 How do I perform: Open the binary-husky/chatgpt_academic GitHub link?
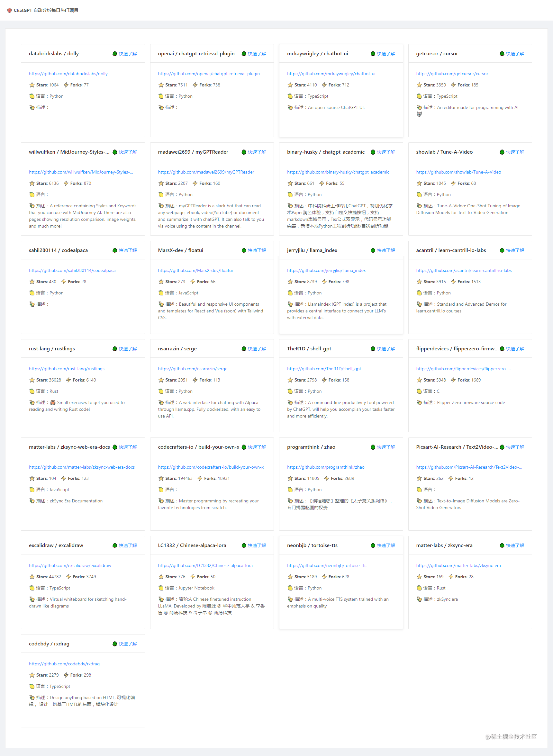(x=338, y=172)
